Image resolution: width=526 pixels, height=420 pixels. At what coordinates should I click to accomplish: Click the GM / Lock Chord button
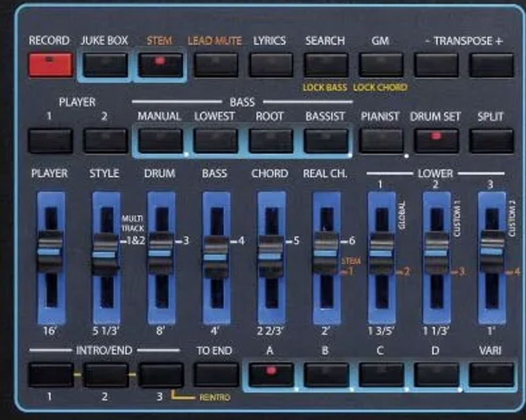[x=381, y=65]
